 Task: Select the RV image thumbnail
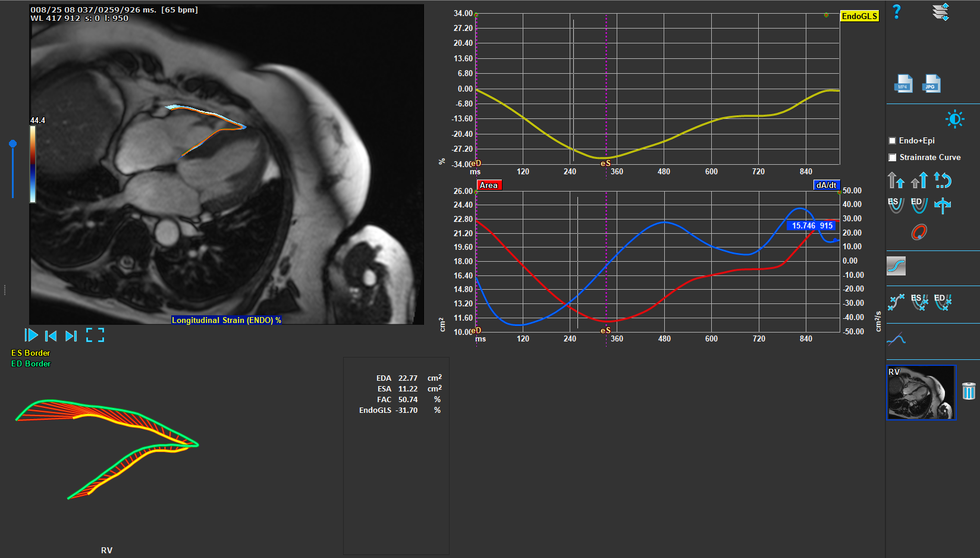coord(921,393)
